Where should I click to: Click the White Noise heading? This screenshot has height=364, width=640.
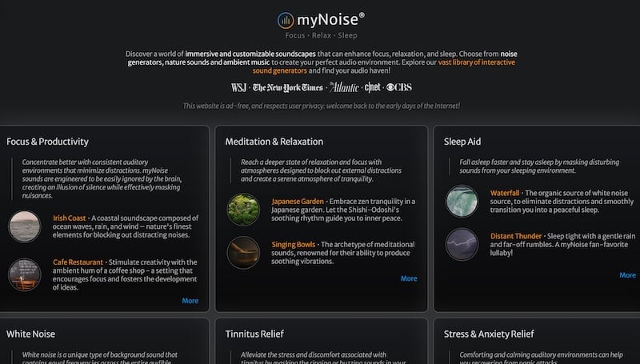click(x=30, y=334)
